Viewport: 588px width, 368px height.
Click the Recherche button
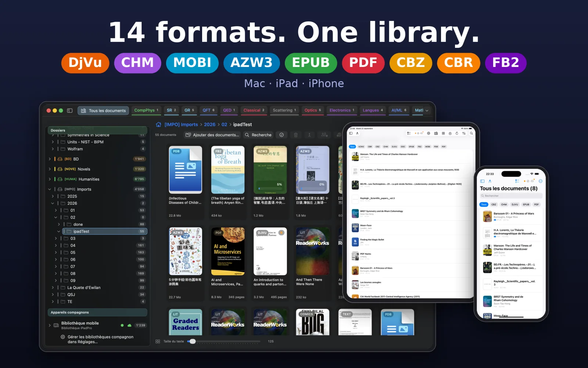258,135
